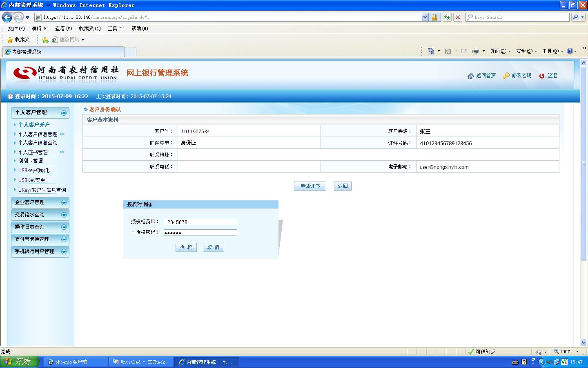This screenshot has height=368, width=588.
Task: Select USBKey初始化 in the sidebar
Action: pyautogui.click(x=34, y=171)
